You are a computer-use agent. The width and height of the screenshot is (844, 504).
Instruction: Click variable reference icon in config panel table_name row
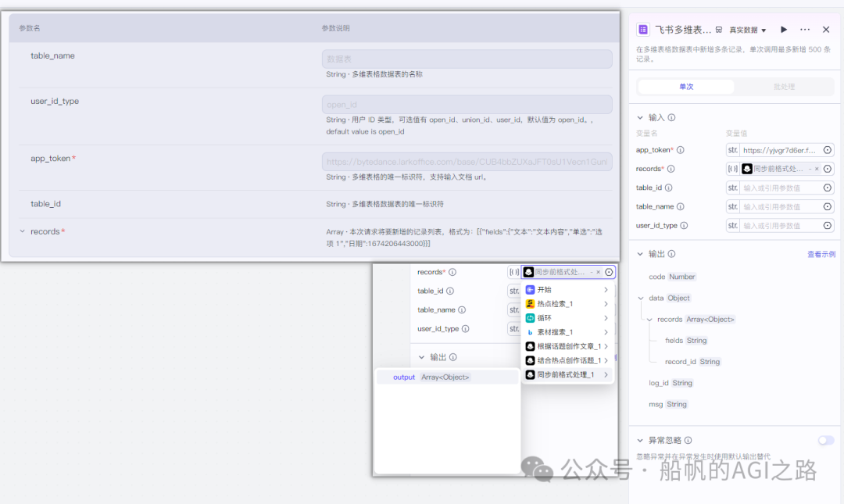point(828,207)
